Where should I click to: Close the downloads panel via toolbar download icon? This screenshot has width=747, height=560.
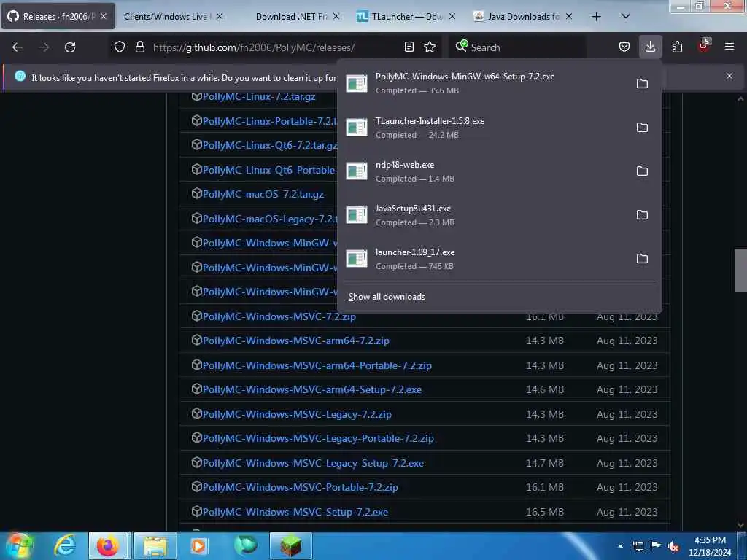(x=650, y=47)
